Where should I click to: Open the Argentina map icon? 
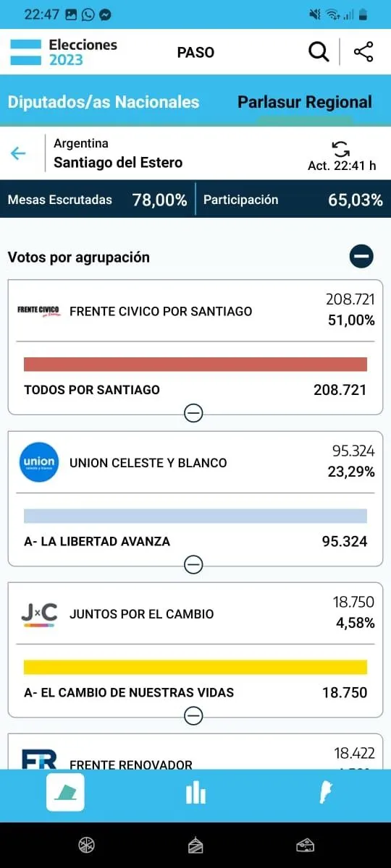tap(326, 793)
